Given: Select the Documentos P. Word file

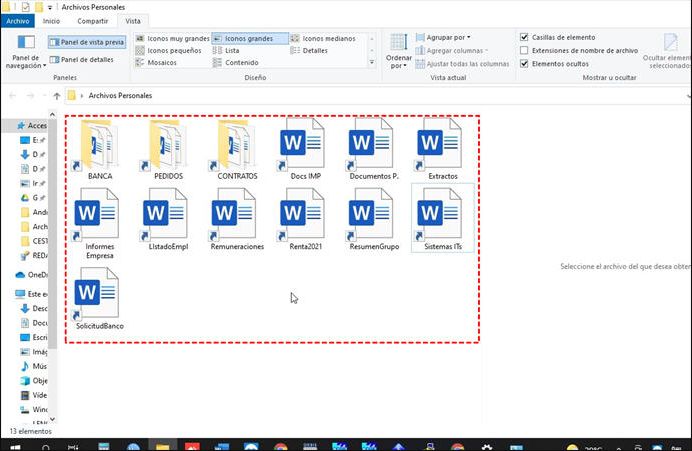Looking at the screenshot, I should 374,150.
